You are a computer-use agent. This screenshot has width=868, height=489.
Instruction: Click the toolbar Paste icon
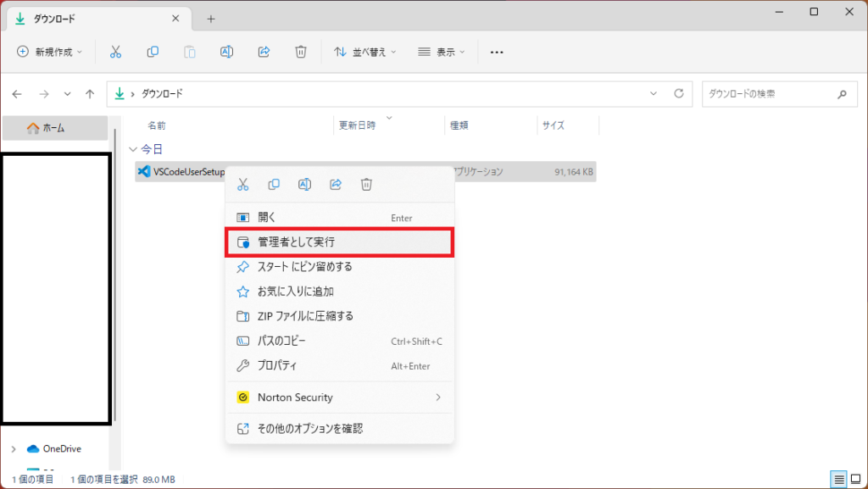pos(189,52)
